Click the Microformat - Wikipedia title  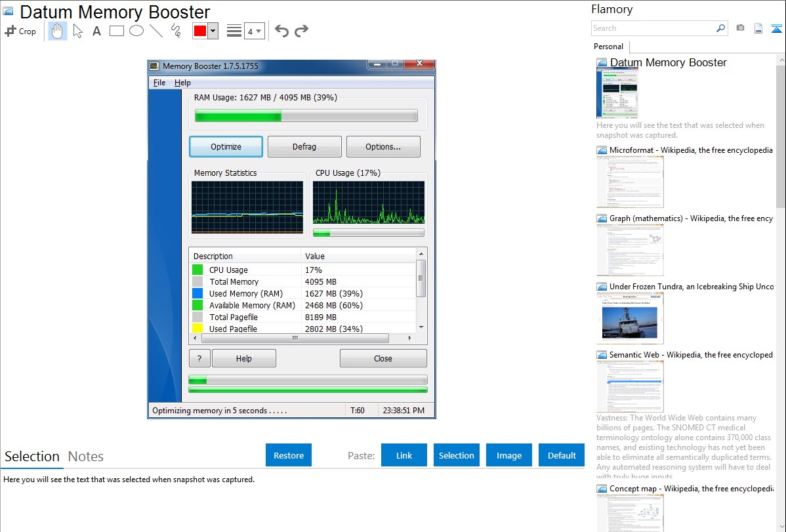pyautogui.click(x=691, y=150)
